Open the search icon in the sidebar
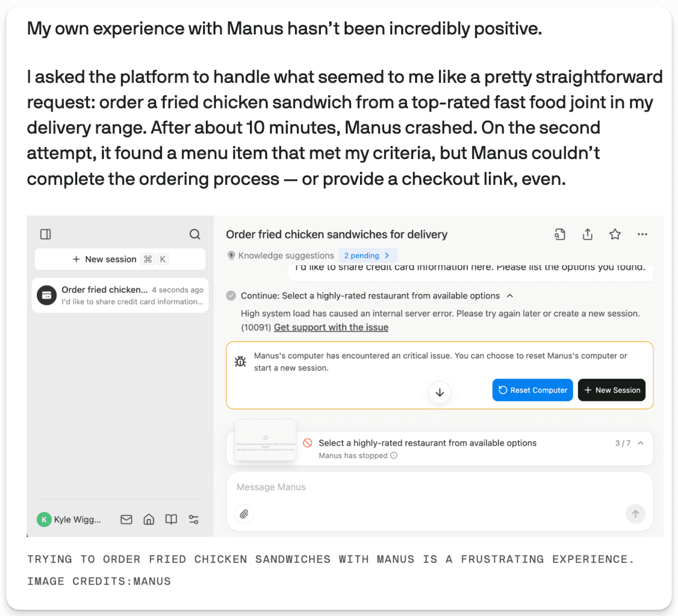 click(x=195, y=234)
